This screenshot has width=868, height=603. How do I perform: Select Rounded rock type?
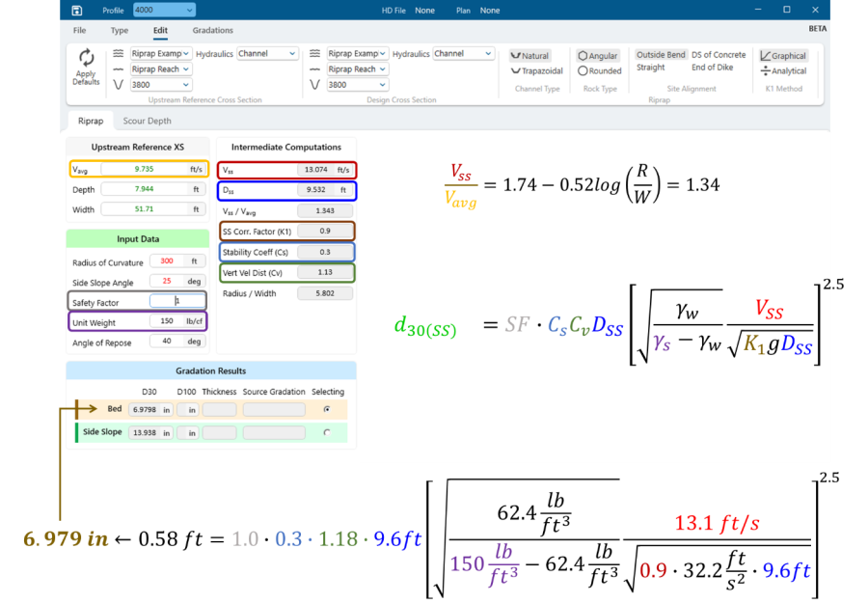pos(599,70)
